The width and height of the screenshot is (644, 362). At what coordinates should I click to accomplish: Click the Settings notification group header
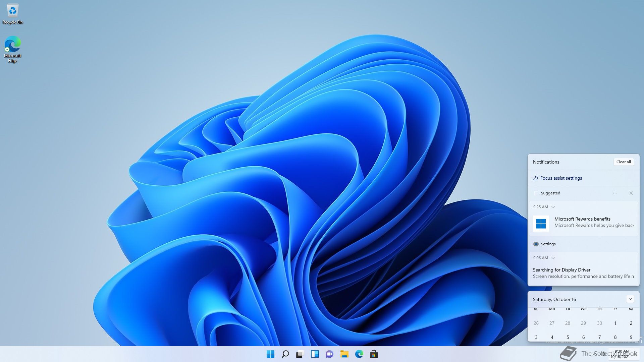583,244
